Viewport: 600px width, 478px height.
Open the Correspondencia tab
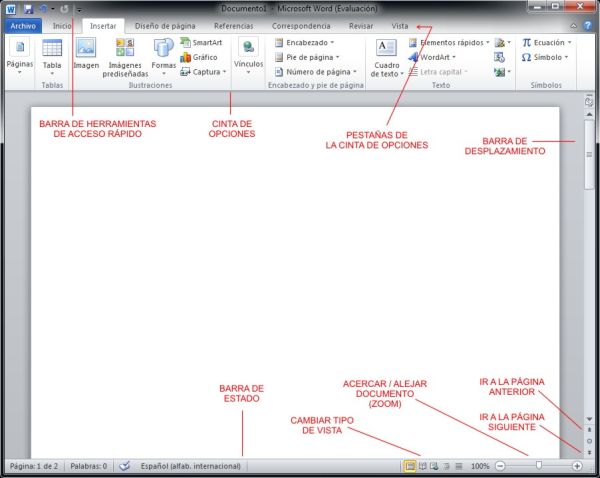pos(301,26)
